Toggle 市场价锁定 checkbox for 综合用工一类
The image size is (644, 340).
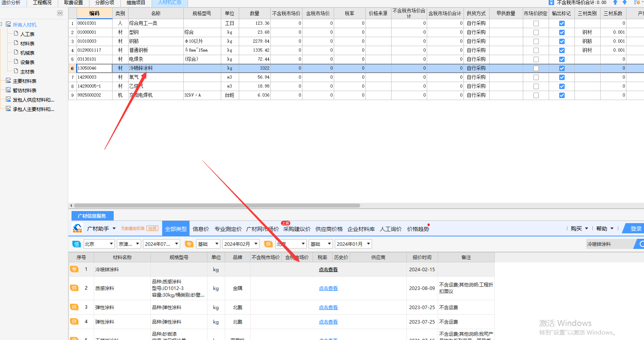tap(536, 23)
